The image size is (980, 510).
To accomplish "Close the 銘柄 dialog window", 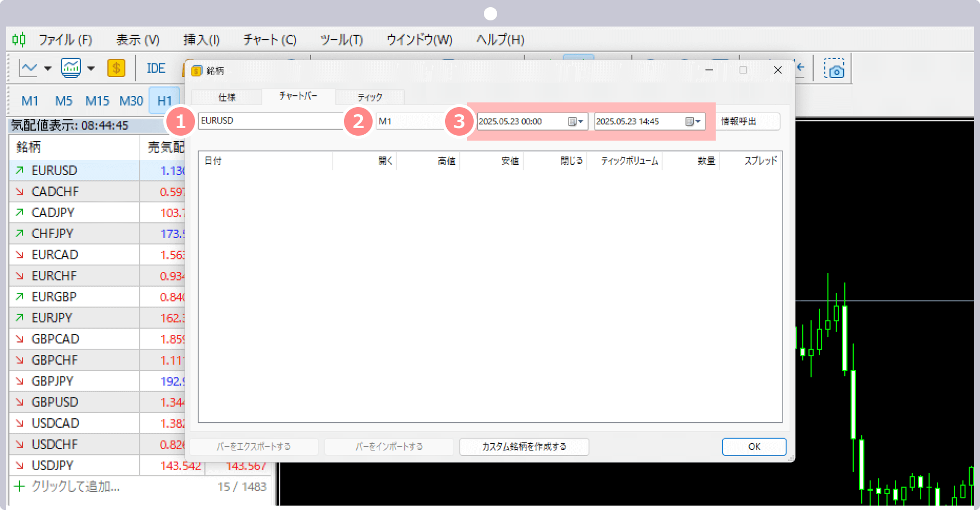I will [778, 70].
